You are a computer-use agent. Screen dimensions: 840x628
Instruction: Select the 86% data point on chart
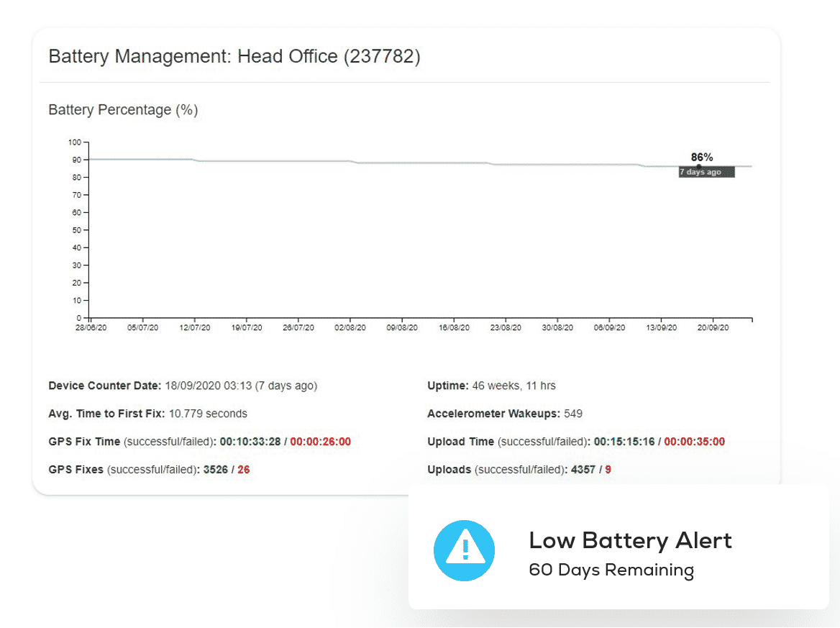click(698, 167)
